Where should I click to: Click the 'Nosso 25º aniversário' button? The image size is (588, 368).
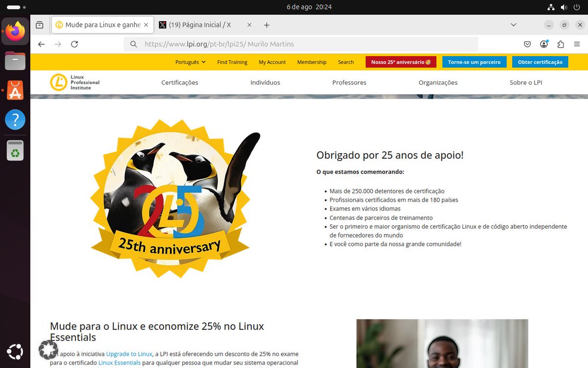[401, 62]
